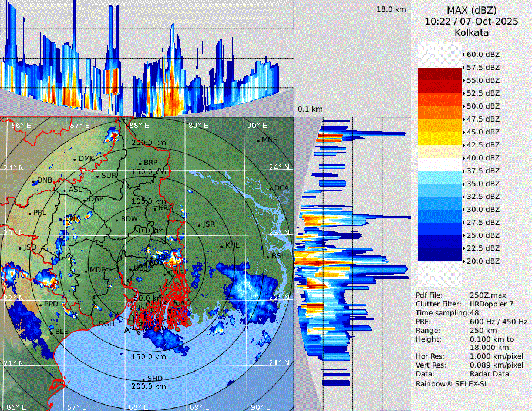The width and height of the screenshot is (532, 411).
Task: Click the Kolkata title text
Action: tap(472, 32)
